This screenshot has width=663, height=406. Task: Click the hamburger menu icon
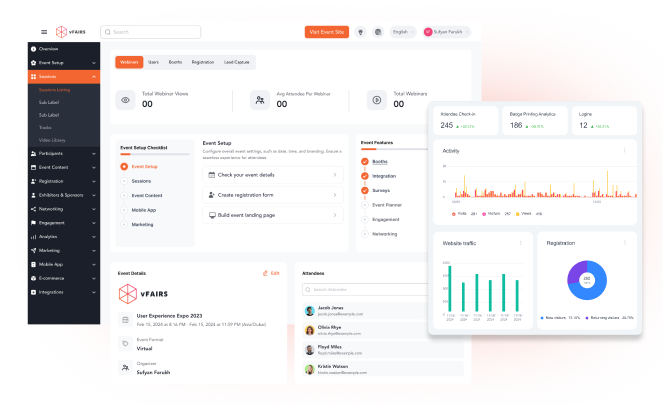coord(44,32)
